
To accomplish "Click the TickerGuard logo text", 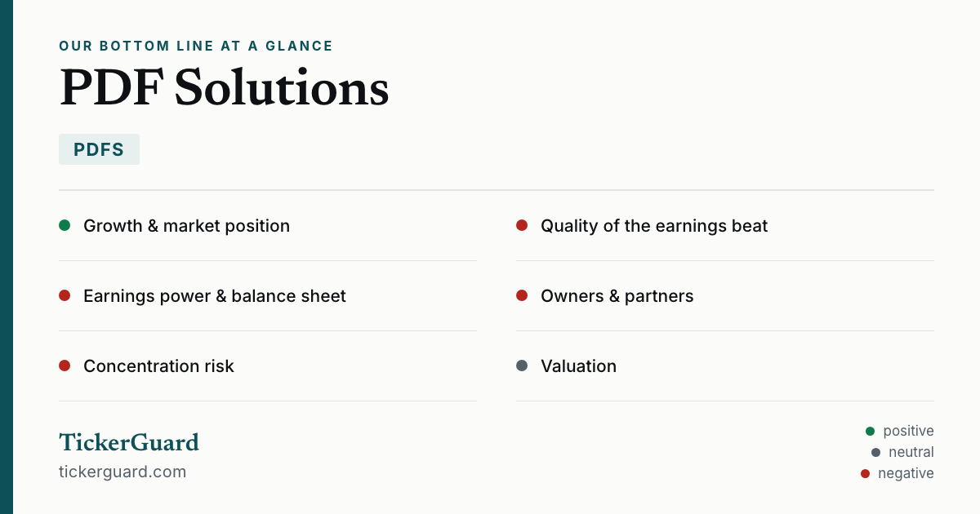I will pos(129,442).
